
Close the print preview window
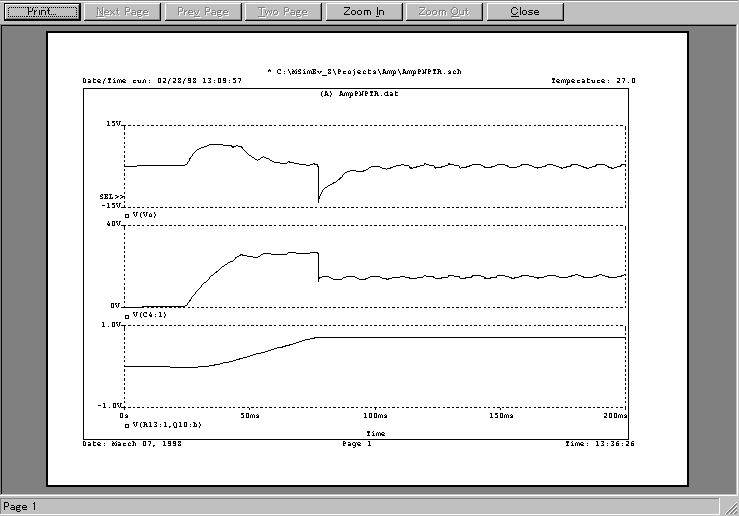(524, 12)
